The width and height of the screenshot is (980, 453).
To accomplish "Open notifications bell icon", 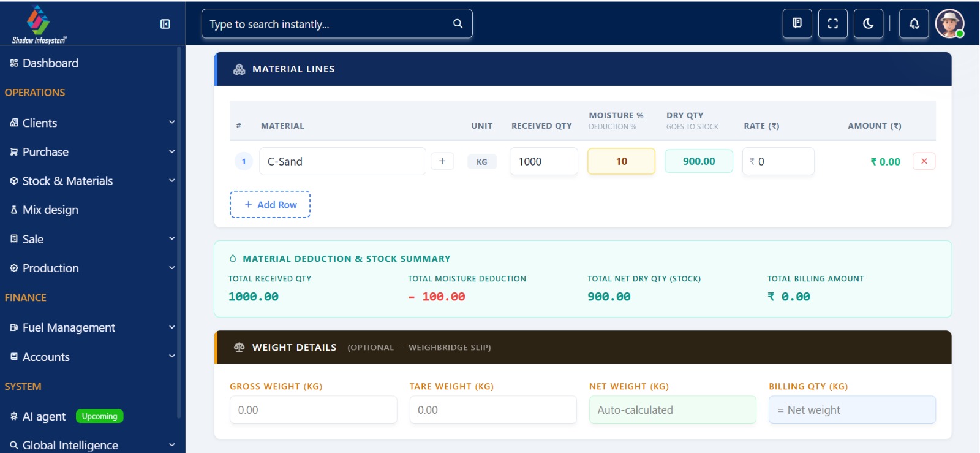I will point(913,23).
